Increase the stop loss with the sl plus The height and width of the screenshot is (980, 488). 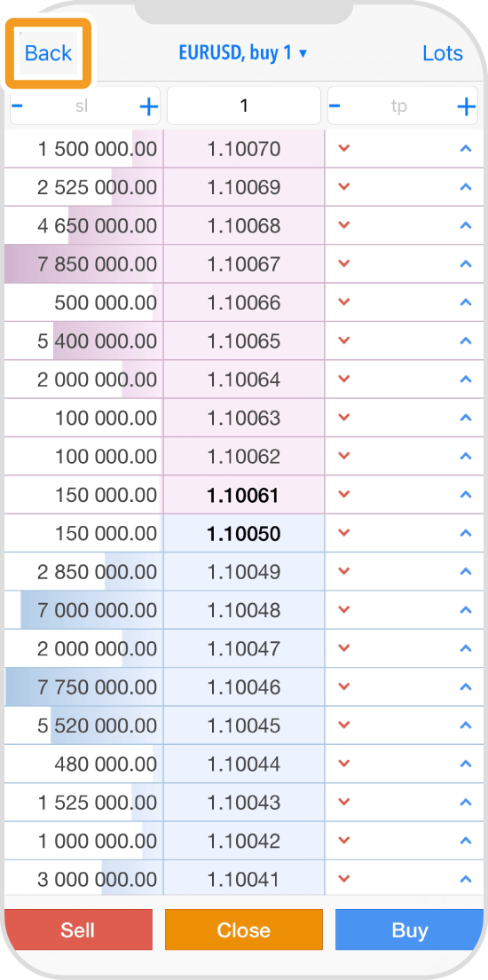[x=148, y=107]
